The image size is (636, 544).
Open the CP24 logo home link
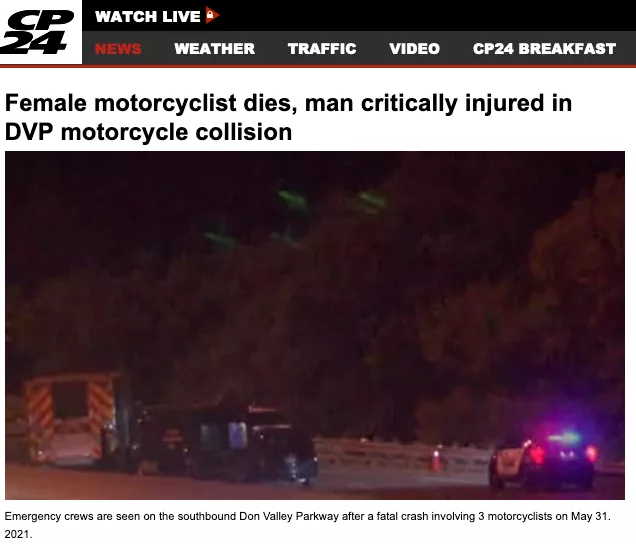pyautogui.click(x=41, y=32)
